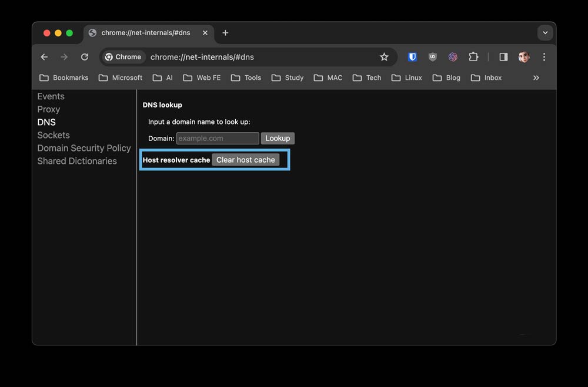
Task: Go back with the back arrow
Action: click(44, 57)
